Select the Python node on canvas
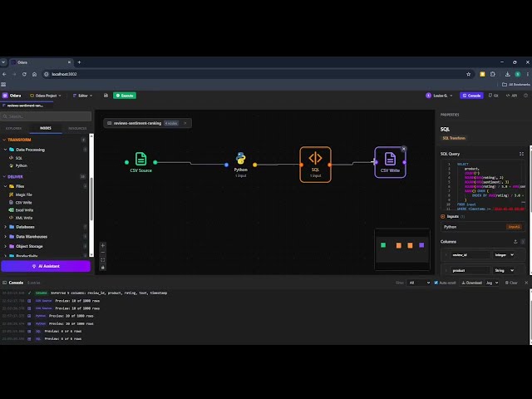 (240, 165)
